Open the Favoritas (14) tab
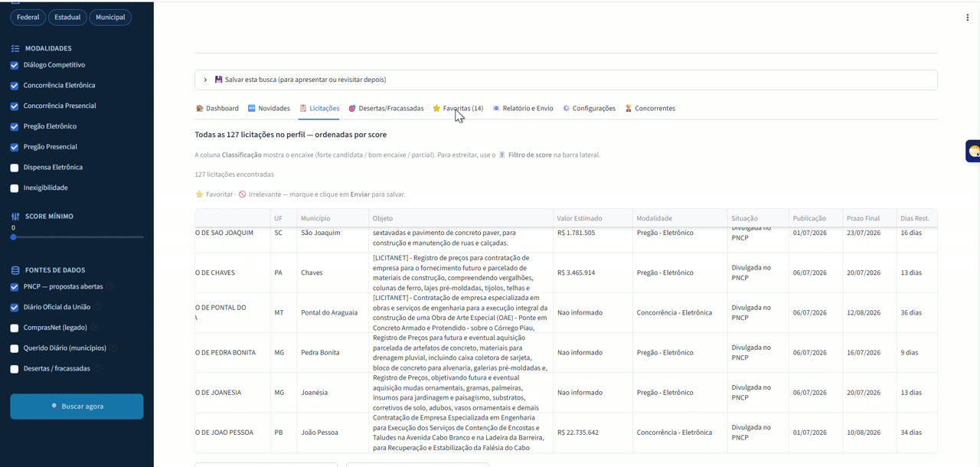980x467 pixels. 458,109
